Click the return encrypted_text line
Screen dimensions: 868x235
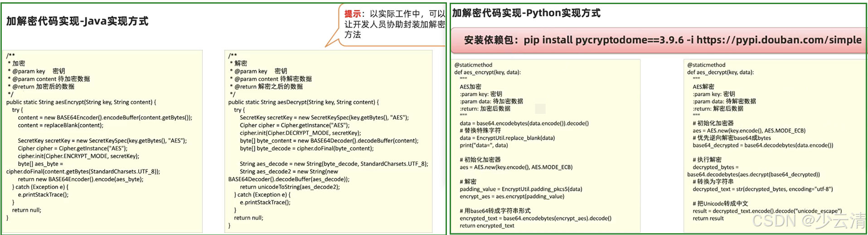(487, 225)
